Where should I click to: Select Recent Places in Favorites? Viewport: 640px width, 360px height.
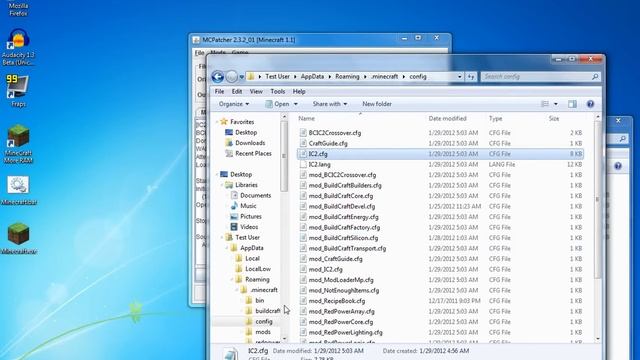pos(253,153)
